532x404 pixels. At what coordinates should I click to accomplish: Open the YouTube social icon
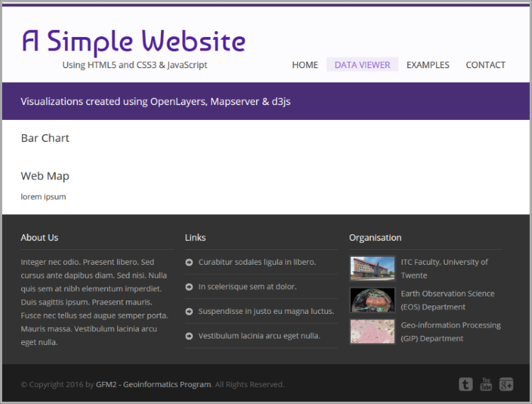pyautogui.click(x=486, y=384)
